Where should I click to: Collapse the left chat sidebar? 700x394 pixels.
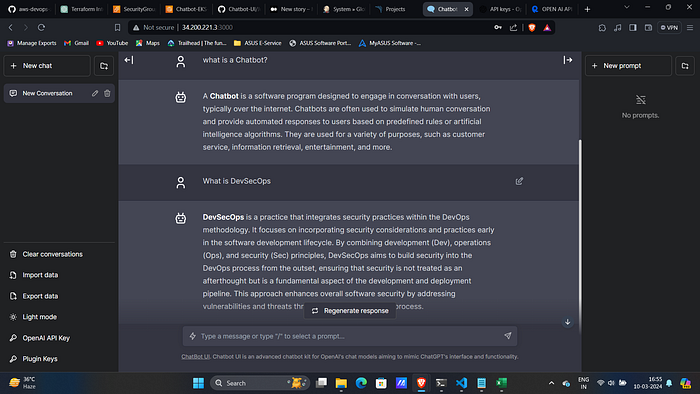click(x=129, y=60)
